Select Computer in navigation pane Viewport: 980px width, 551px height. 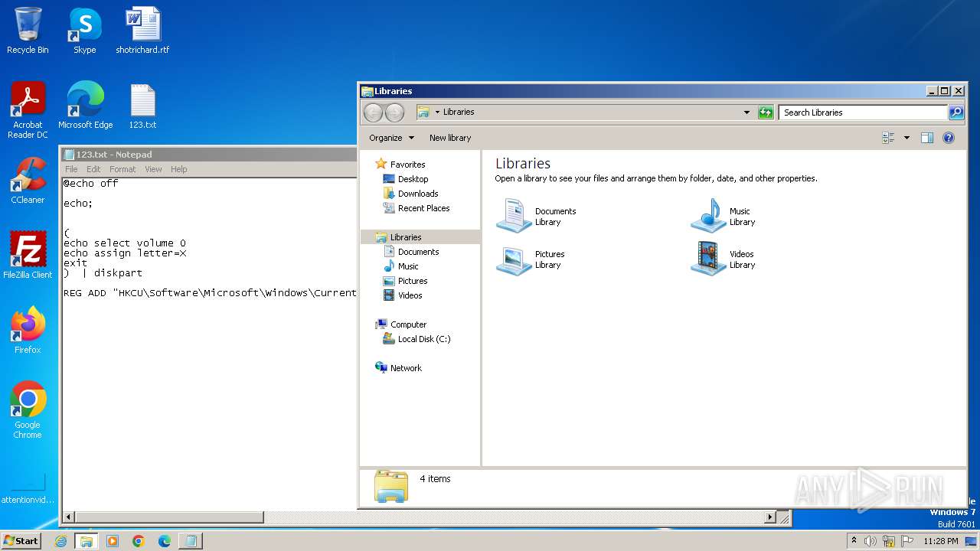pyautogui.click(x=408, y=324)
